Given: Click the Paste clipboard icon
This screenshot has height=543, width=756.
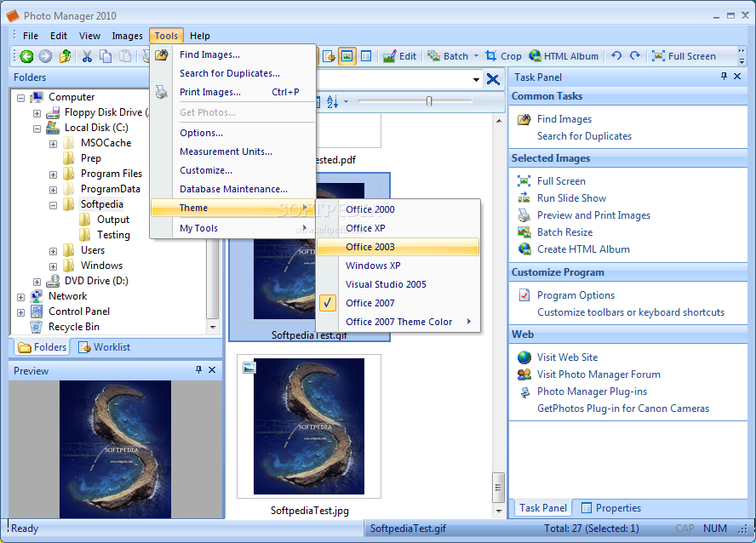Looking at the screenshot, I should coord(125,56).
